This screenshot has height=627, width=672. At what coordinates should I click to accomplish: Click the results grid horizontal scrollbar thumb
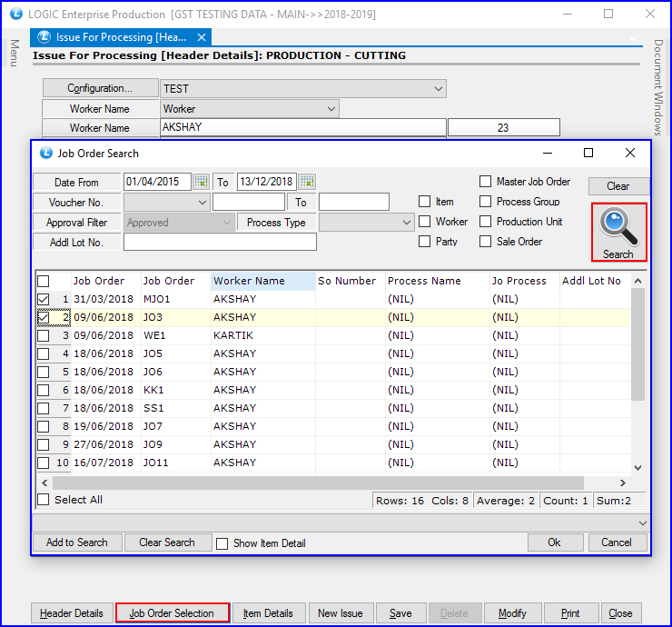pos(318,483)
